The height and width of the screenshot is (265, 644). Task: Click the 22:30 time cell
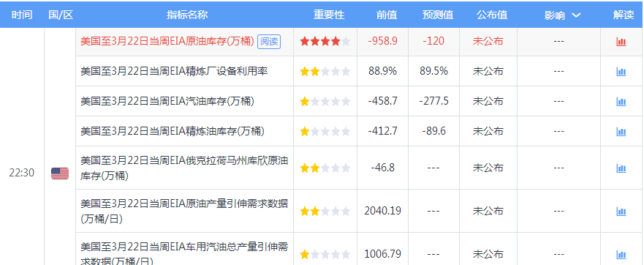point(21,173)
